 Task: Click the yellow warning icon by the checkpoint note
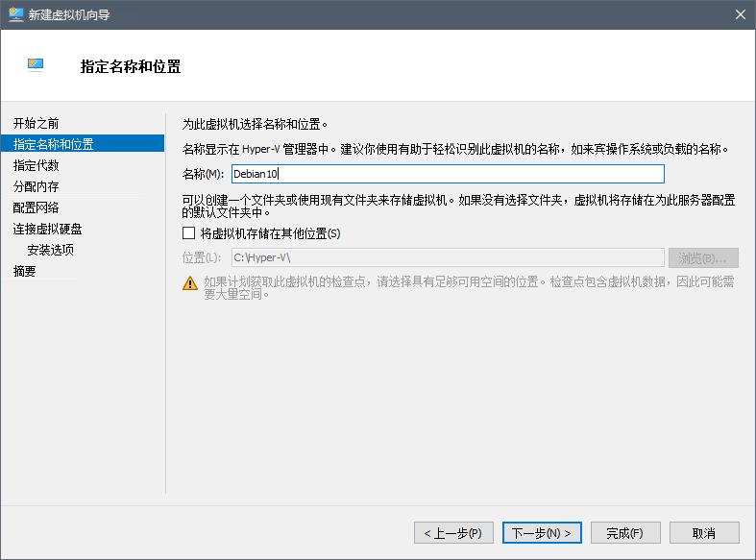[x=190, y=282]
